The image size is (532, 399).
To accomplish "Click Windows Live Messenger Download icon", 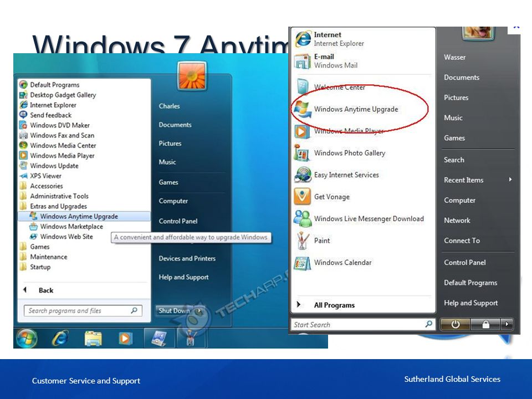I will [303, 218].
